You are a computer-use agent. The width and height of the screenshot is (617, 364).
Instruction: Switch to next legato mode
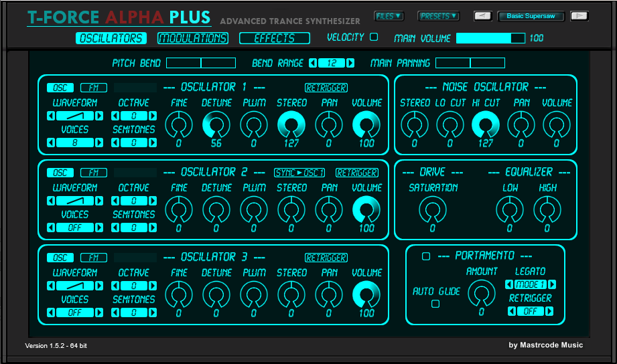[x=552, y=284]
